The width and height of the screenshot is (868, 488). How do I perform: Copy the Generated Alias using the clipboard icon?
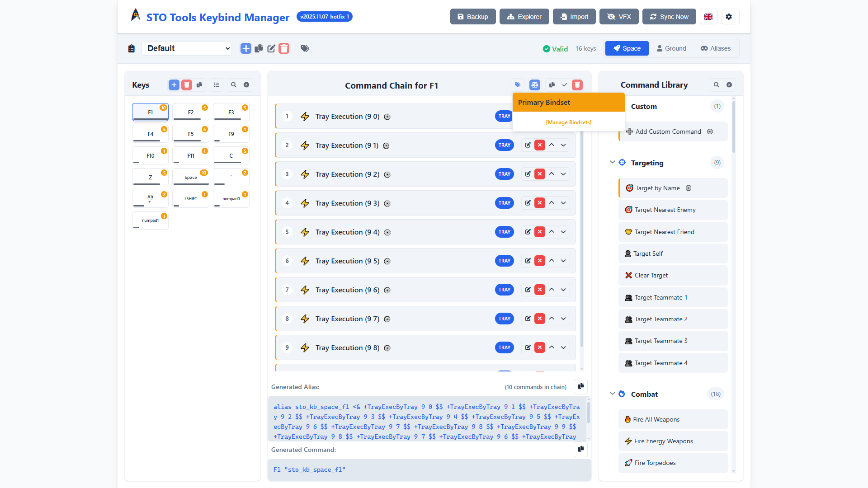point(580,386)
